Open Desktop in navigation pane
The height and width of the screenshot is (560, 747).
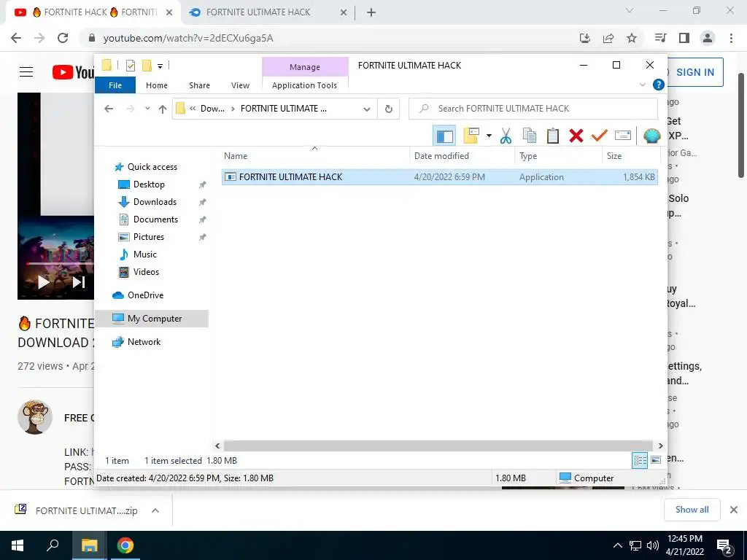(149, 184)
